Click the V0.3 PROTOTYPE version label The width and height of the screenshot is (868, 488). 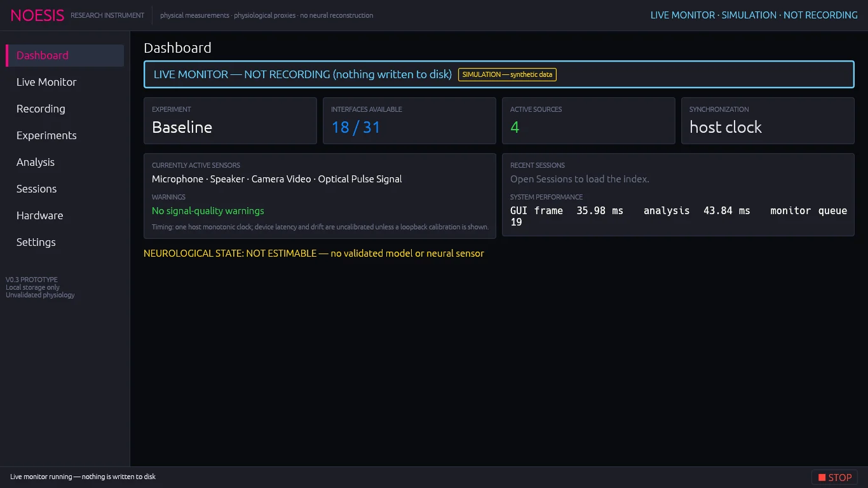(32, 280)
